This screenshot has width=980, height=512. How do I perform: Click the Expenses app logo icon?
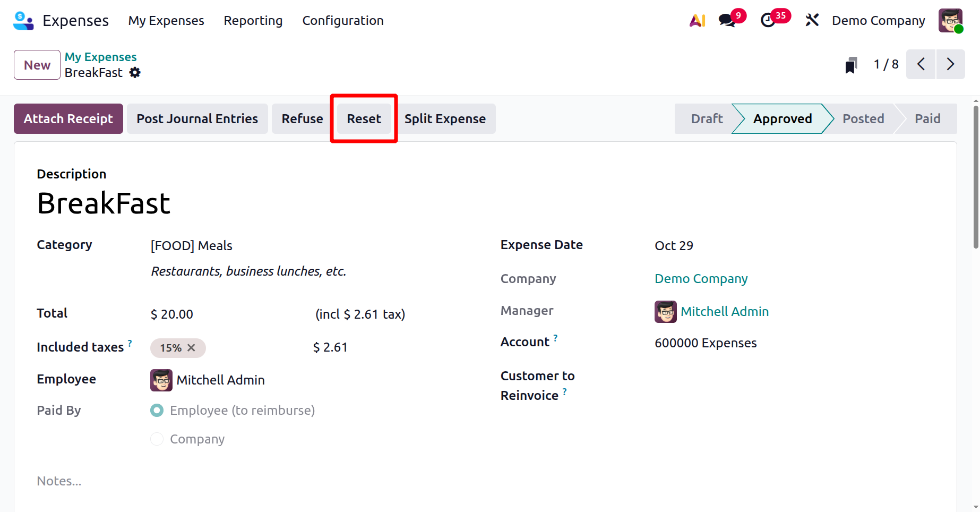23,21
